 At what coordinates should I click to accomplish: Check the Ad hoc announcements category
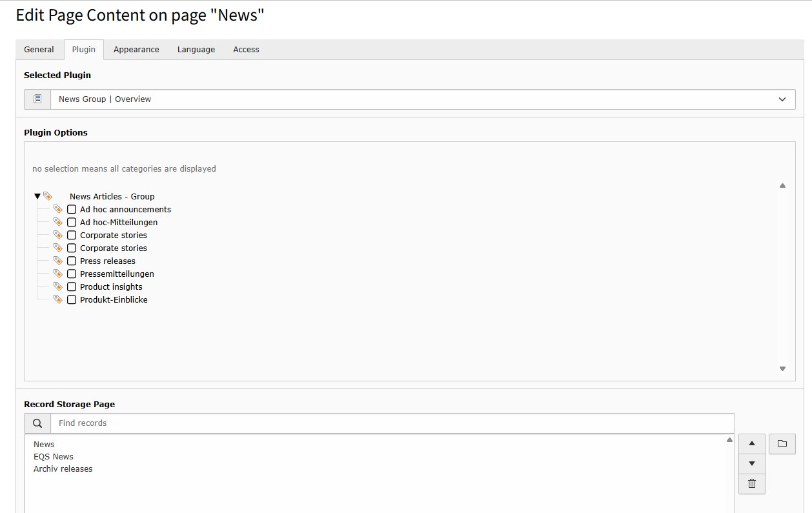point(72,209)
